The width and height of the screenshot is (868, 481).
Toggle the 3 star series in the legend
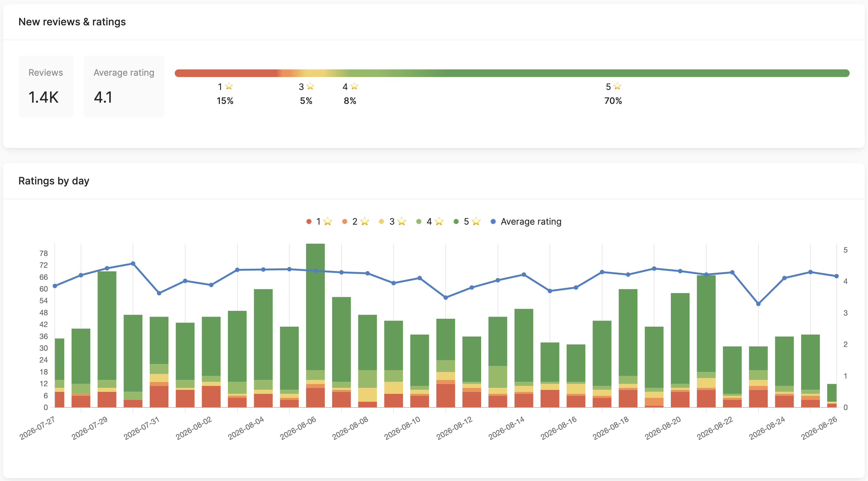click(x=393, y=221)
